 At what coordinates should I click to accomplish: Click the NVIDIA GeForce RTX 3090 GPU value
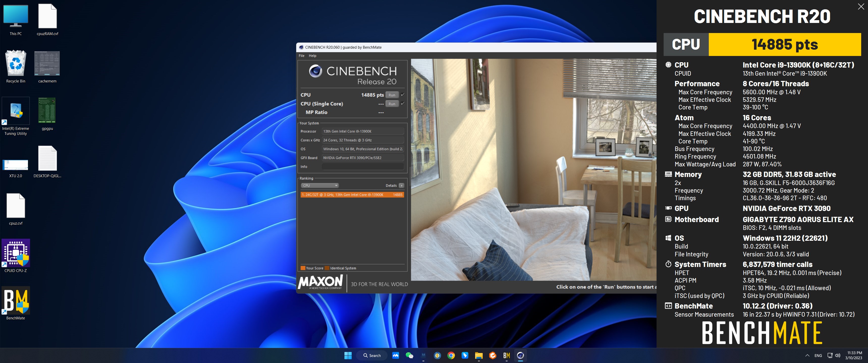point(786,208)
